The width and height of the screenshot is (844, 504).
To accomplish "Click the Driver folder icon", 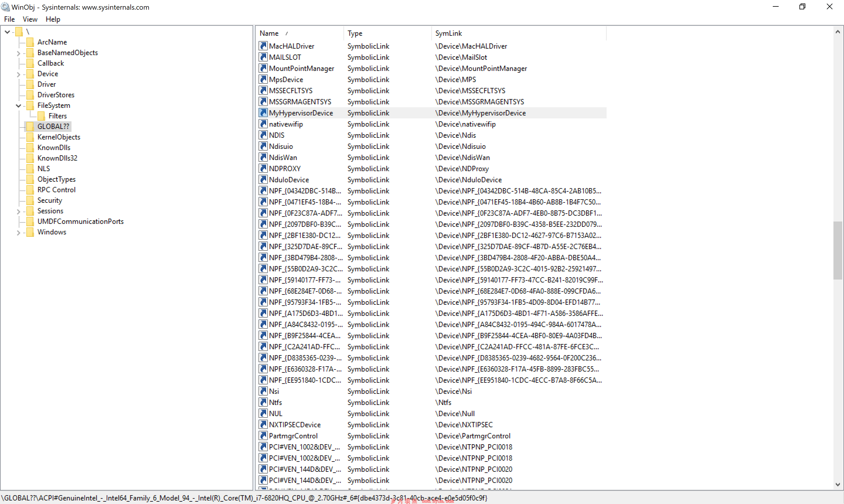I will click(30, 84).
